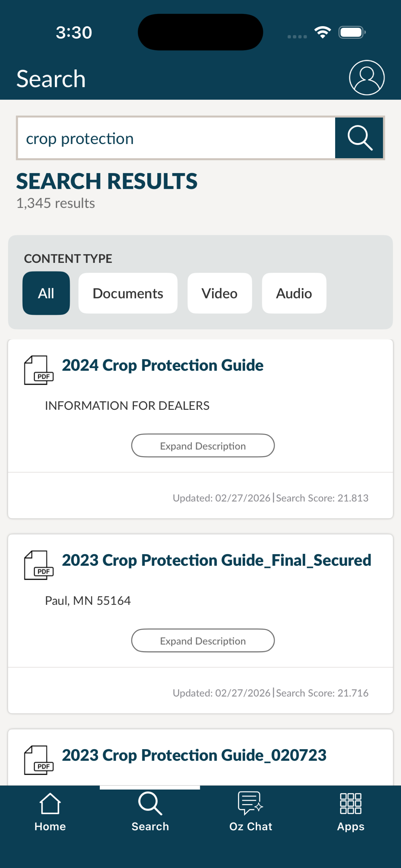This screenshot has height=868, width=401.
Task: Select the Search tab in bottom bar
Action: coord(150,812)
